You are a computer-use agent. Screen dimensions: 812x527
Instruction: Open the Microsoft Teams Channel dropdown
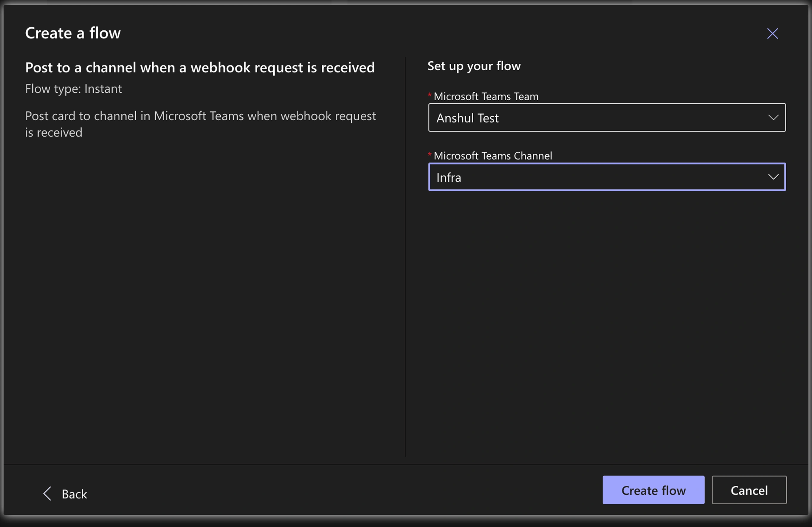[x=607, y=177]
